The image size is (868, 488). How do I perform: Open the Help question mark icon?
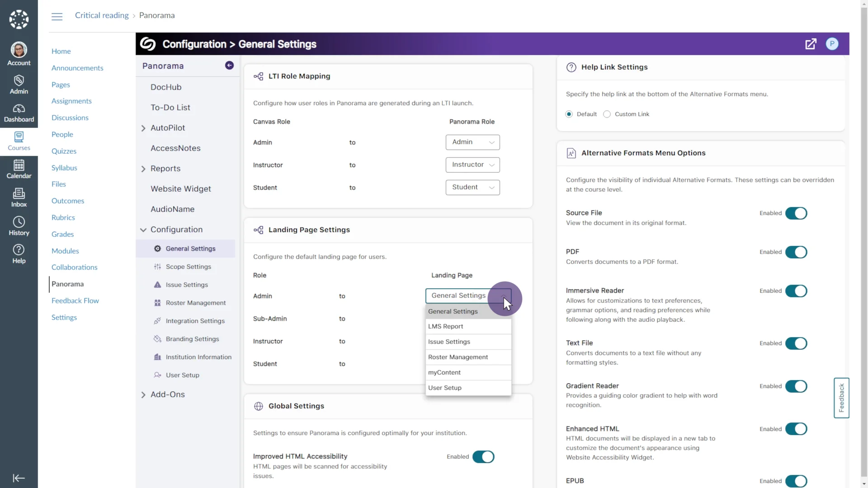[19, 250]
